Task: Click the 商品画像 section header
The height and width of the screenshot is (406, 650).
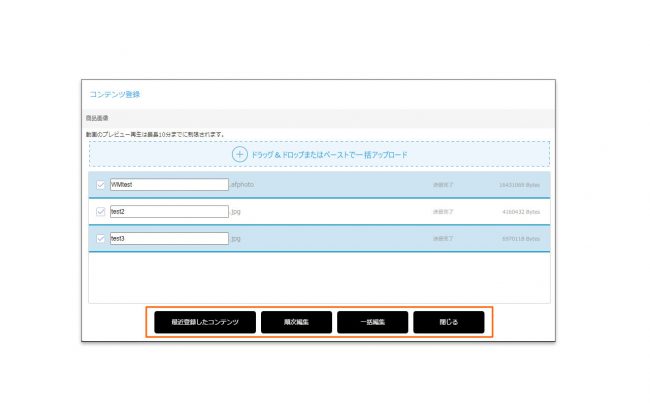Action: (97, 118)
